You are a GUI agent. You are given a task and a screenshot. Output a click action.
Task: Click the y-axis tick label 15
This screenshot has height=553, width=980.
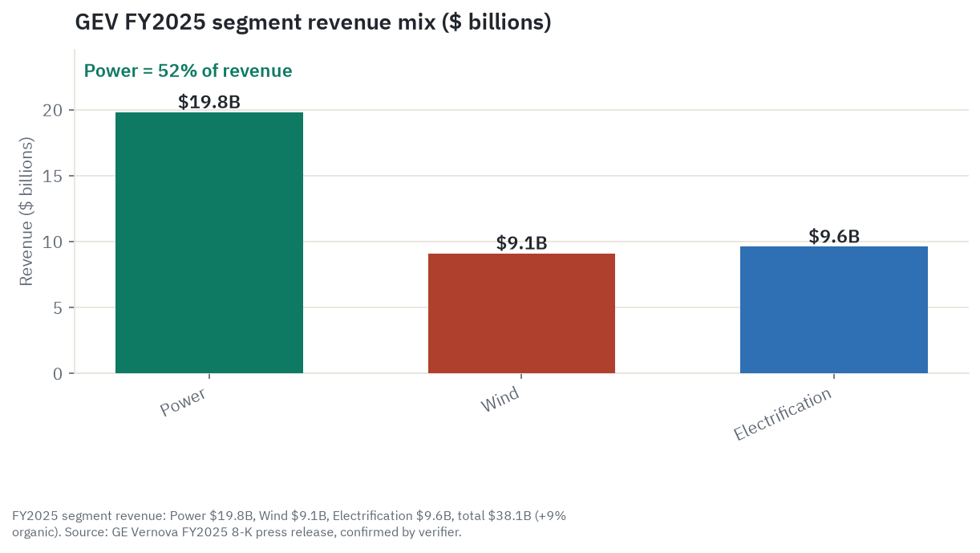pos(53,176)
